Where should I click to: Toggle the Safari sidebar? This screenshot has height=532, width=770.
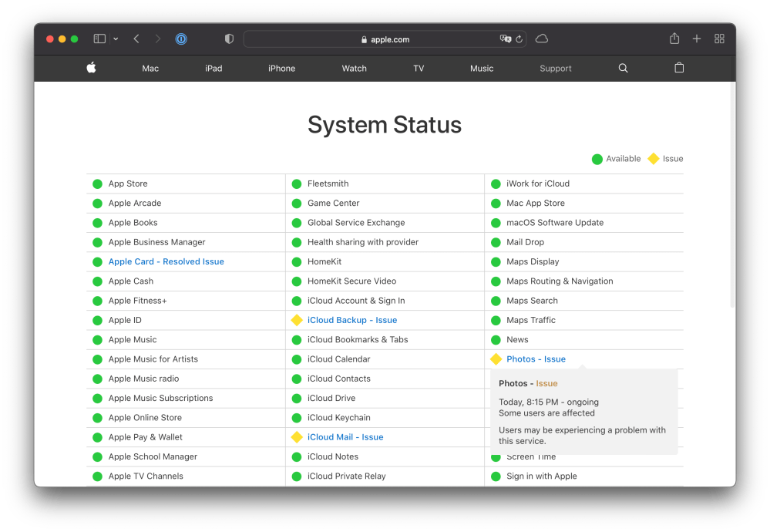99,39
